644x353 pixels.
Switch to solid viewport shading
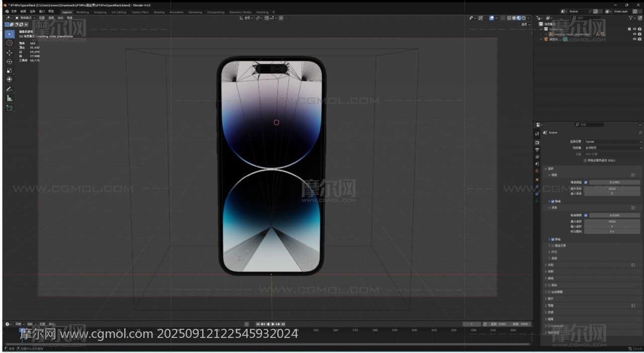514,18
